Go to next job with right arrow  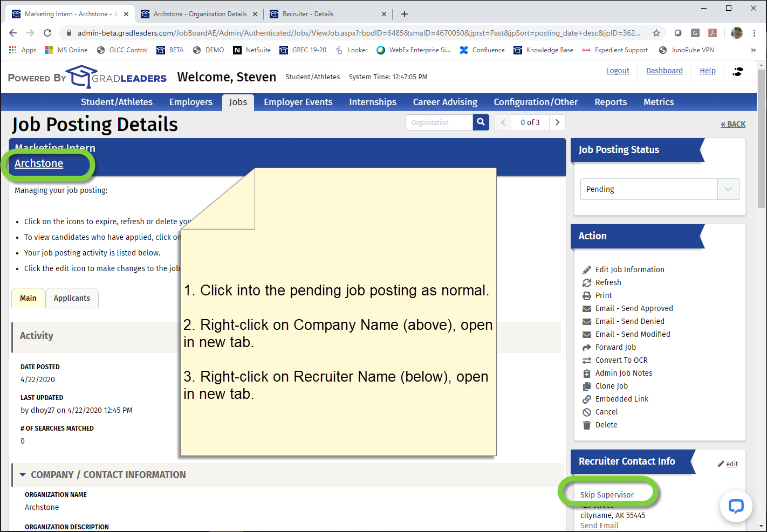557,122
